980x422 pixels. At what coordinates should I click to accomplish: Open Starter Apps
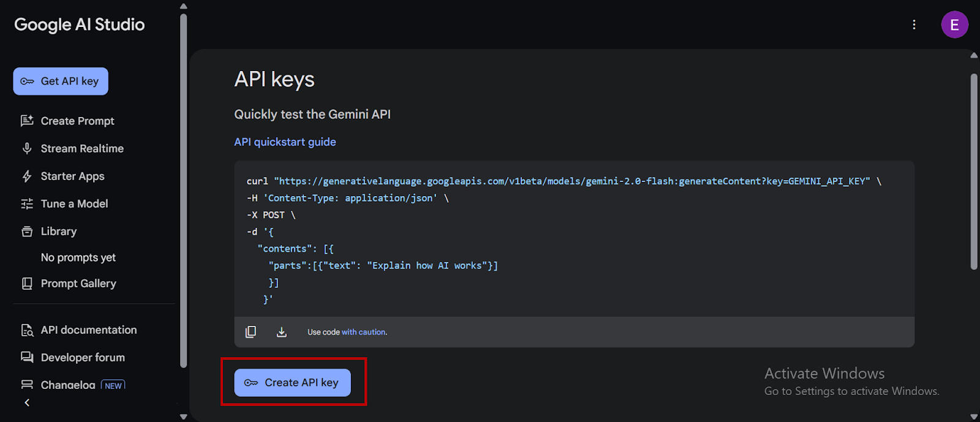[x=72, y=176]
